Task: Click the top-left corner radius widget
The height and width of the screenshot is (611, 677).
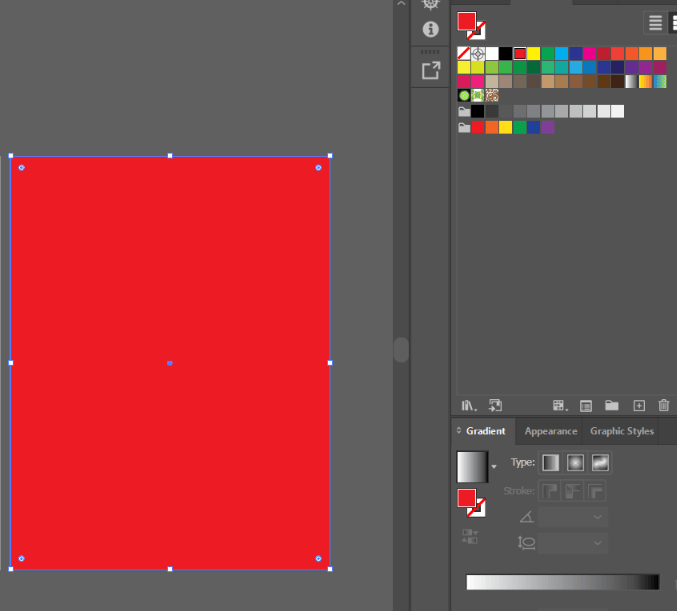Action: pyautogui.click(x=22, y=168)
